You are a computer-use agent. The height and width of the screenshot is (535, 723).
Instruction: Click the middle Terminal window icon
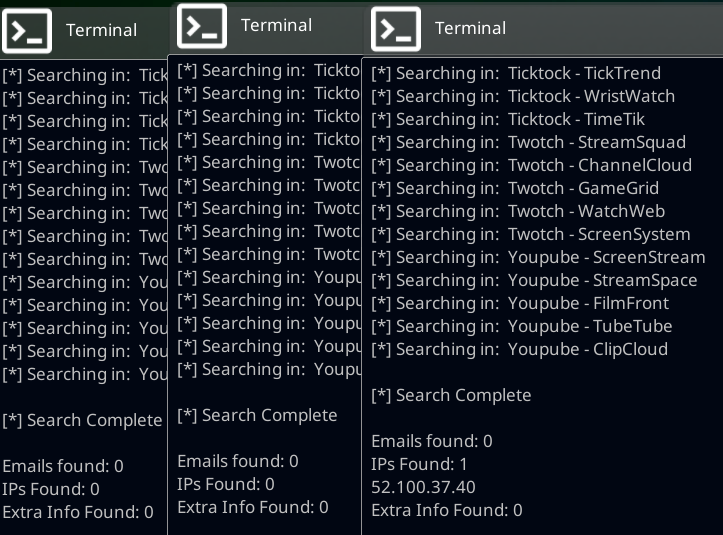pos(202,25)
